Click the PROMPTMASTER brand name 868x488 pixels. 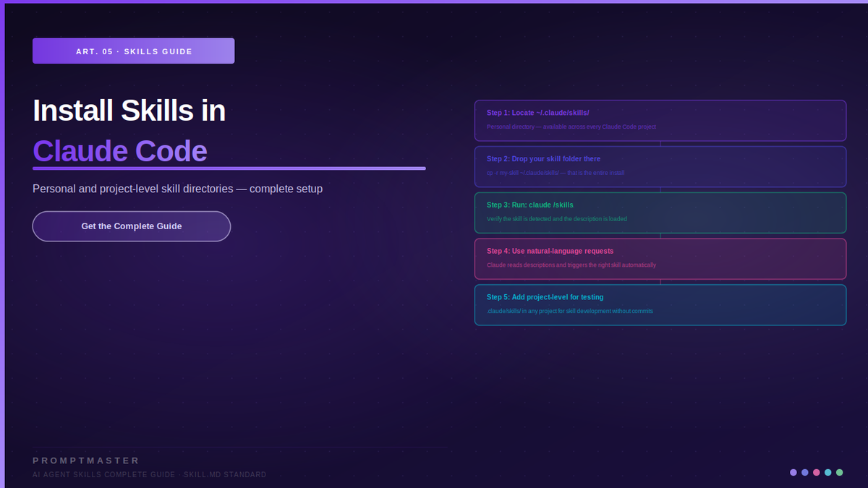coord(86,461)
